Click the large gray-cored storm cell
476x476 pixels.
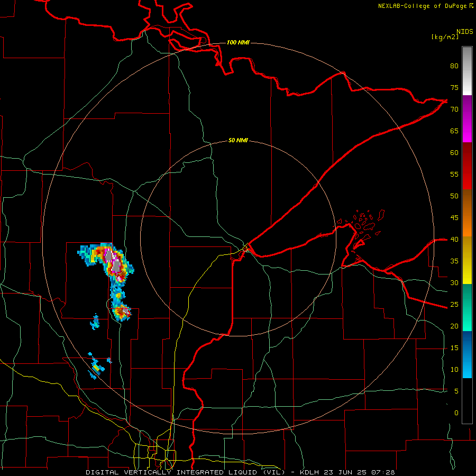pos(112,262)
